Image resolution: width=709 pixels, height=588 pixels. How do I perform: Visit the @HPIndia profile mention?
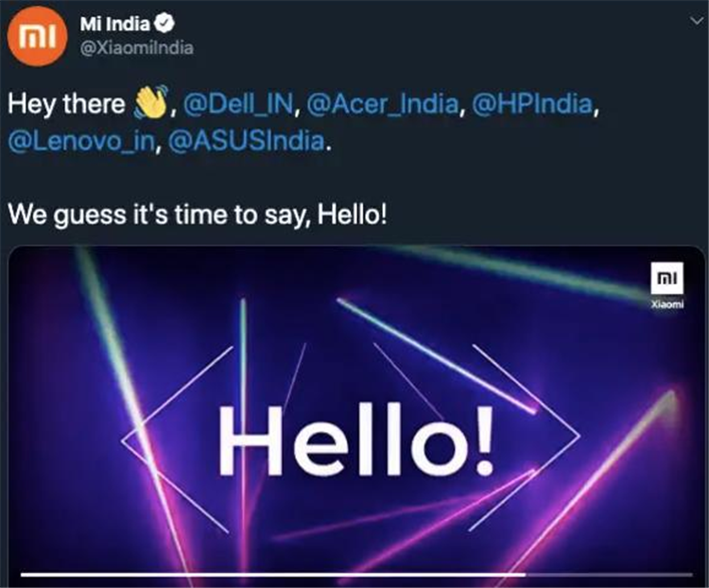coord(533,104)
